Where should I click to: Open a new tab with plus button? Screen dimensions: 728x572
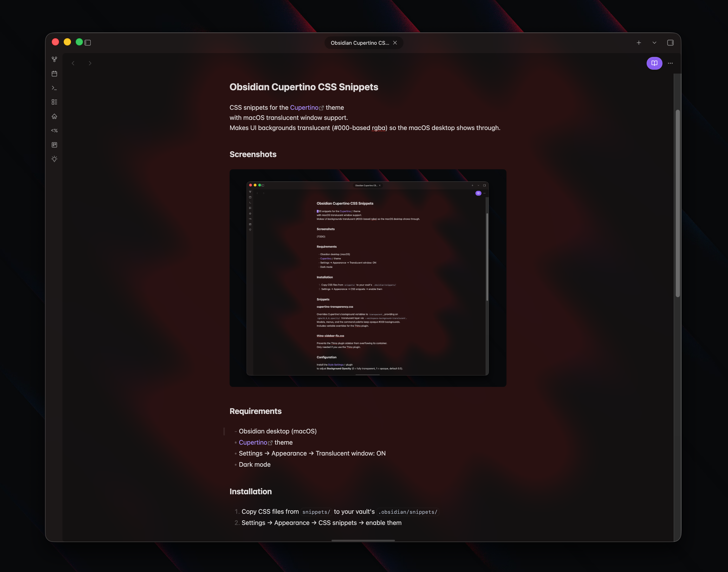tap(639, 43)
